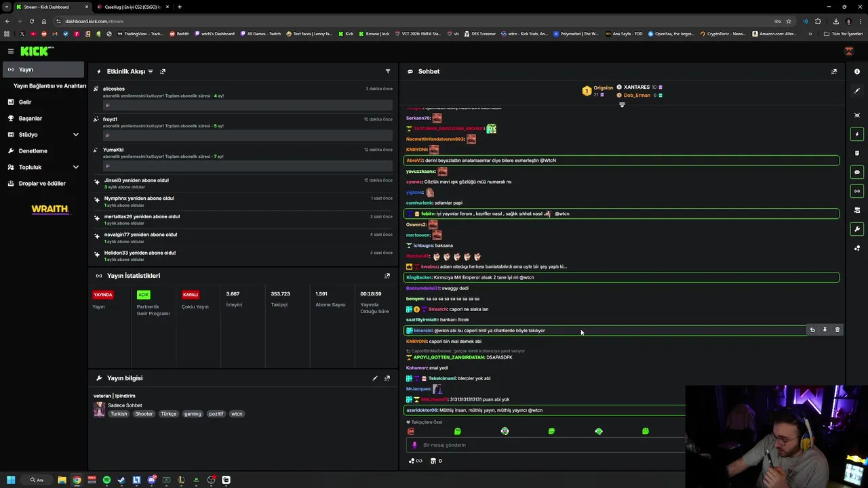Image resolution: width=868 pixels, height=488 pixels.
Task: Select the Turkish tag in Yayın bilgisi
Action: click(119, 413)
